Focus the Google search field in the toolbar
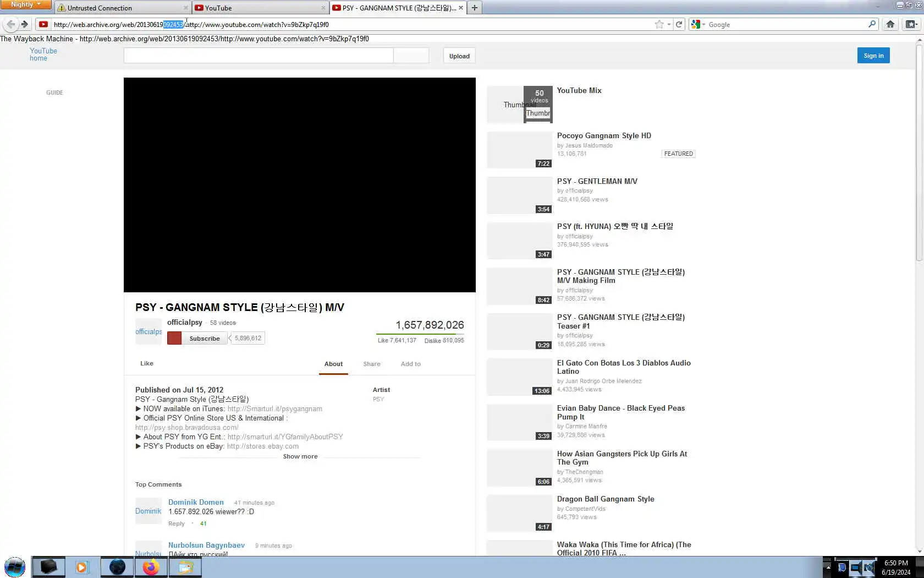The width and height of the screenshot is (924, 578). coord(787,24)
